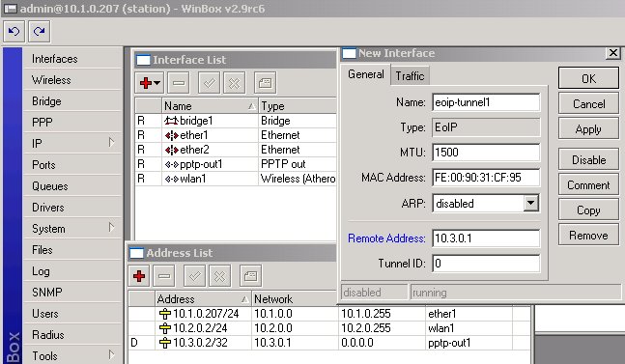The width and height of the screenshot is (625, 364).
Task: Switch to the Traffic tab
Action: (x=410, y=75)
